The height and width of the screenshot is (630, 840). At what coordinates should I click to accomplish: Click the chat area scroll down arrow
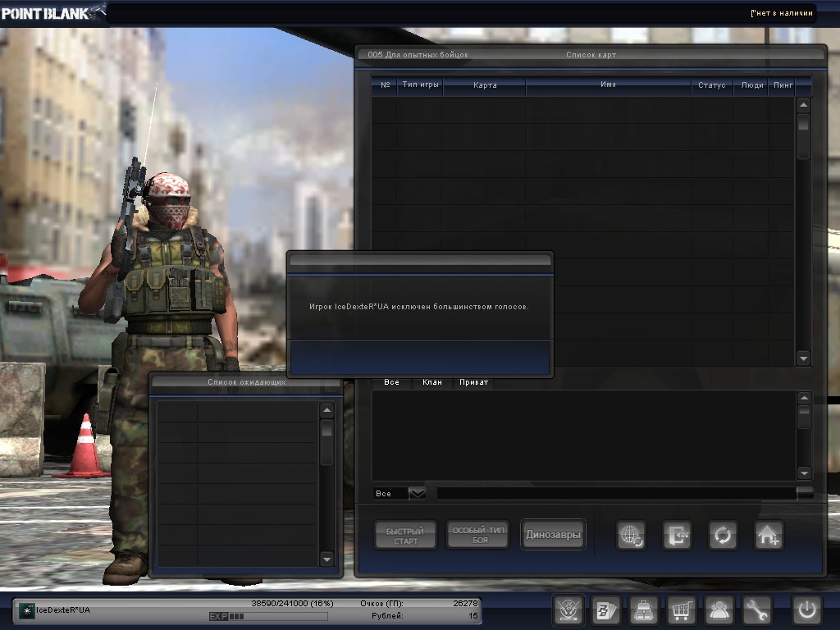[x=804, y=472]
